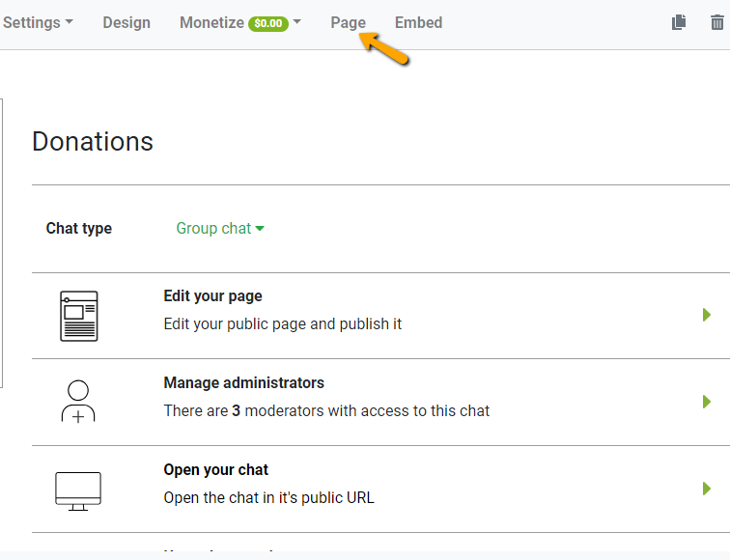The image size is (730, 560).
Task: Expand the Monetize dropdown caret
Action: click(297, 22)
